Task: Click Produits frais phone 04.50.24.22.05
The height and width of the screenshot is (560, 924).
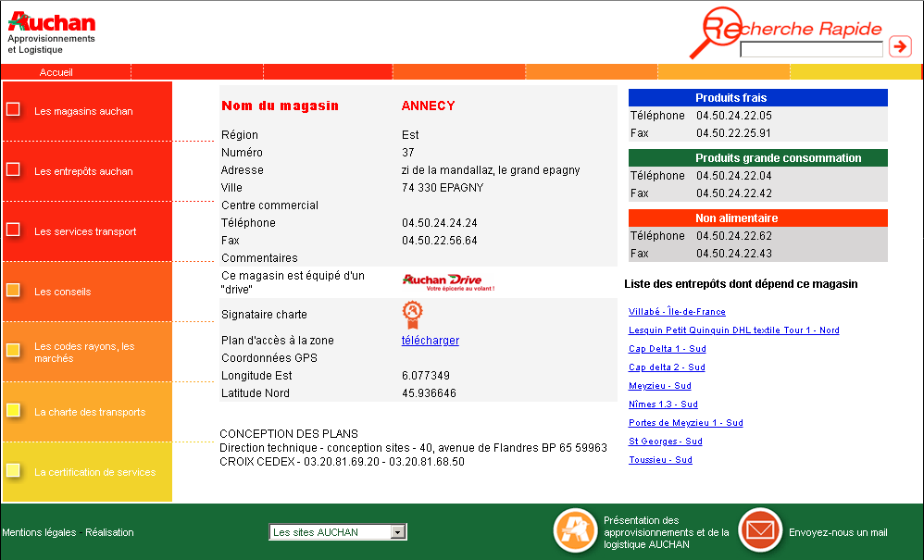Action: click(734, 116)
